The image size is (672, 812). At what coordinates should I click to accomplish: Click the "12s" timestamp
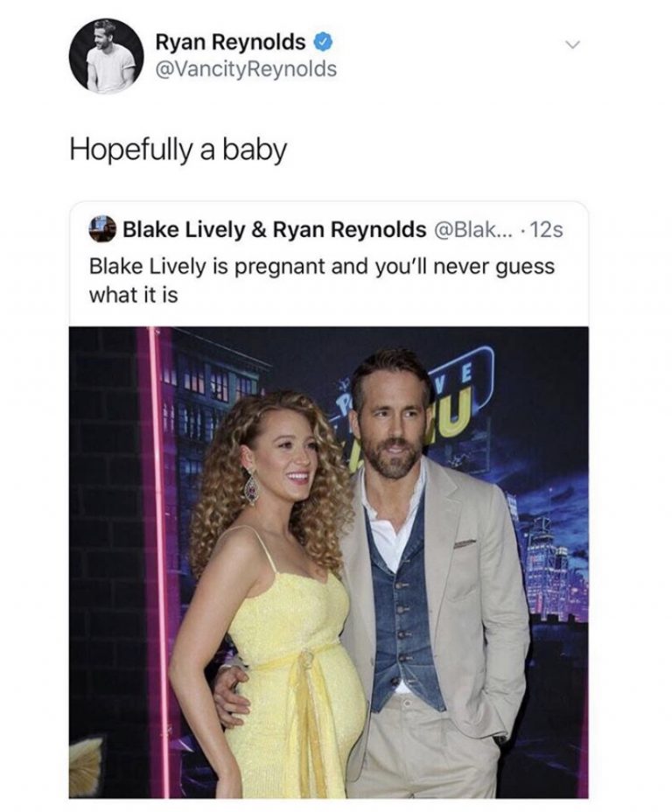[x=547, y=229]
